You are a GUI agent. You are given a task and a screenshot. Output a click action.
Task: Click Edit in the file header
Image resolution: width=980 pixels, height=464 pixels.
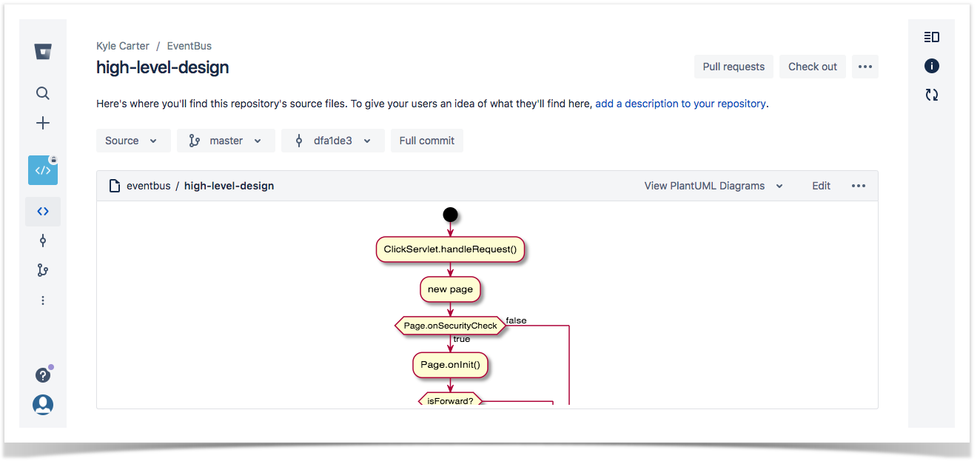[822, 186]
